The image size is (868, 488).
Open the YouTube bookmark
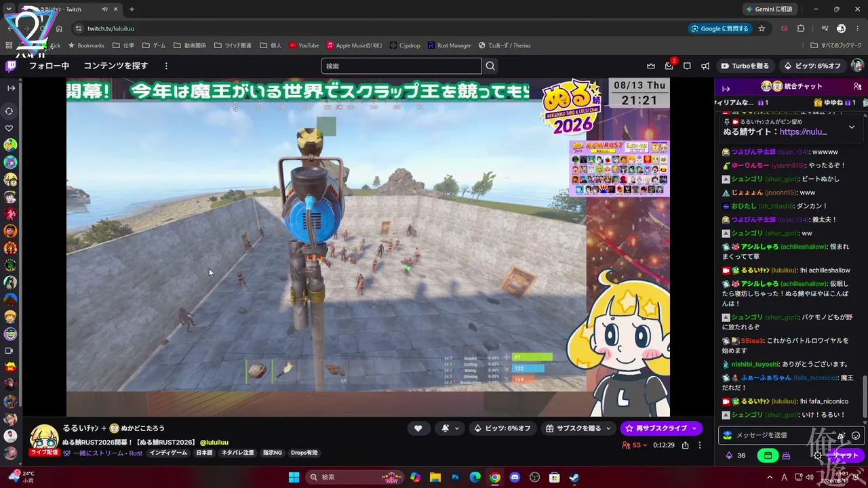[x=304, y=45]
